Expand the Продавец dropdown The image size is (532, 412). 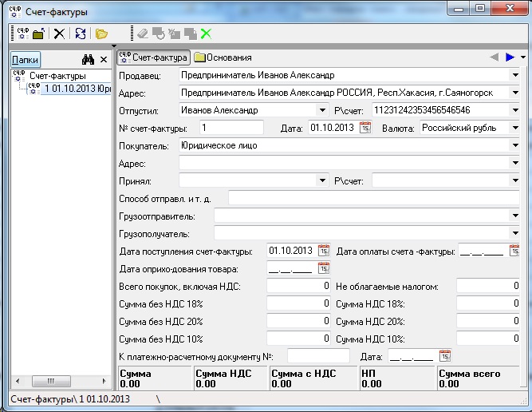click(x=515, y=75)
